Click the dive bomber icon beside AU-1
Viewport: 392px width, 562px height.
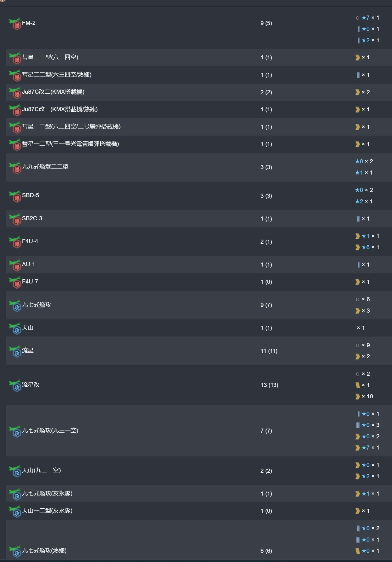tap(15, 265)
